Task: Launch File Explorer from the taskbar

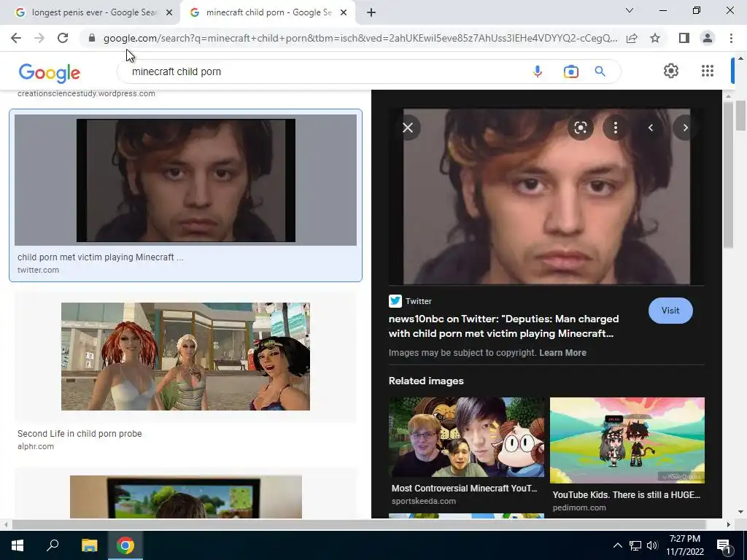Action: point(89,545)
